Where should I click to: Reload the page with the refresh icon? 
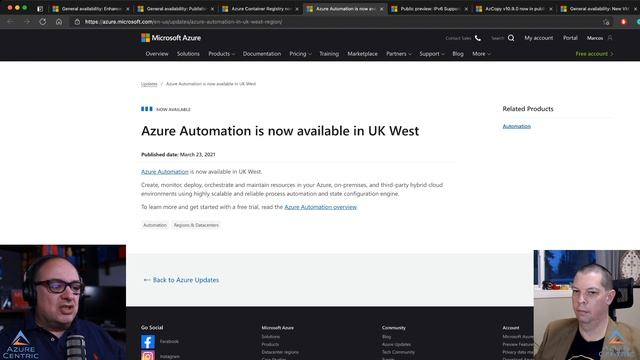(42, 22)
